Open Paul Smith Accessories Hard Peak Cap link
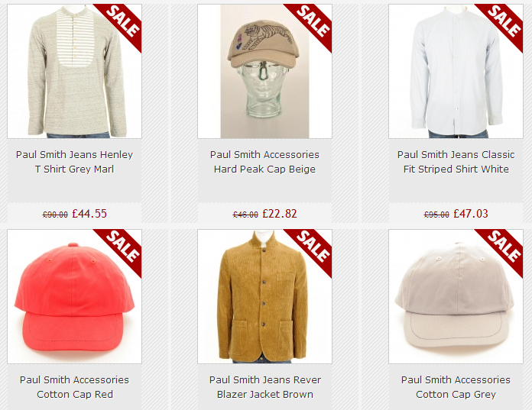Image resolution: width=532 pixels, height=410 pixels. click(264, 162)
